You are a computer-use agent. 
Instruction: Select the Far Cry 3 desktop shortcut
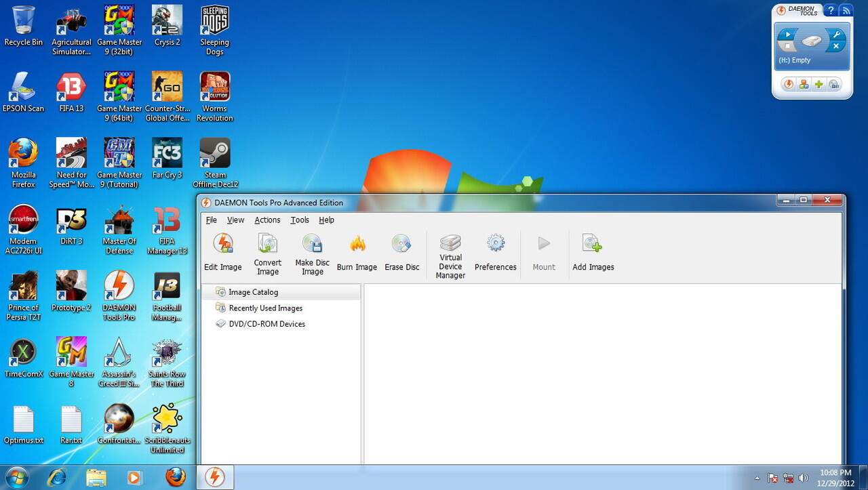[x=167, y=159]
